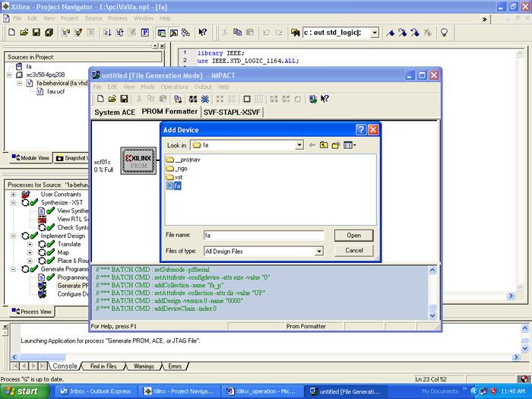The image size is (532, 399).
Task: Click the console horizontal scrollbar thumb
Action: pyautogui.click(x=42, y=357)
